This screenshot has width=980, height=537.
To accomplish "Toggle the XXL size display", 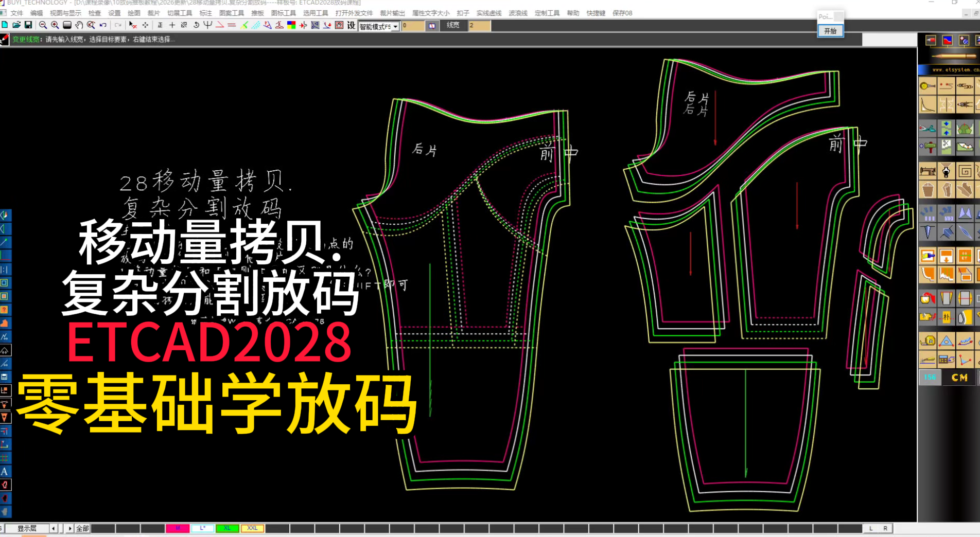I will [x=252, y=528].
